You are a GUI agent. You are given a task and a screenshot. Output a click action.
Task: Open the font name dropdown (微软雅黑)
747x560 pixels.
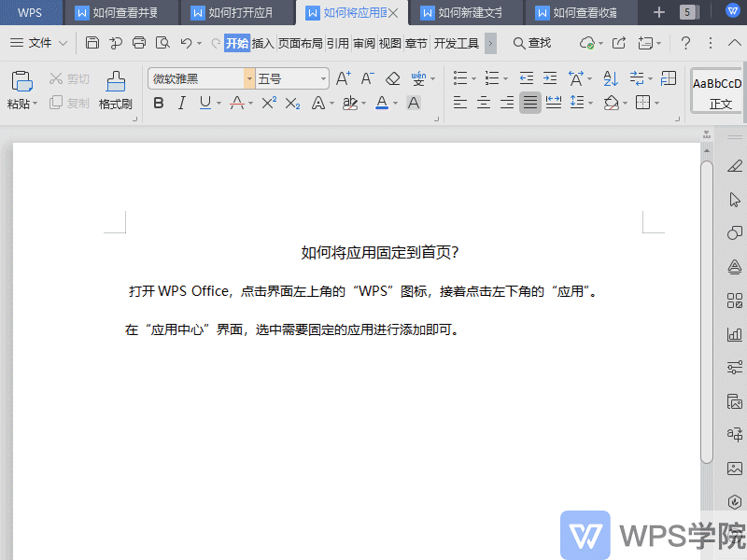point(249,78)
